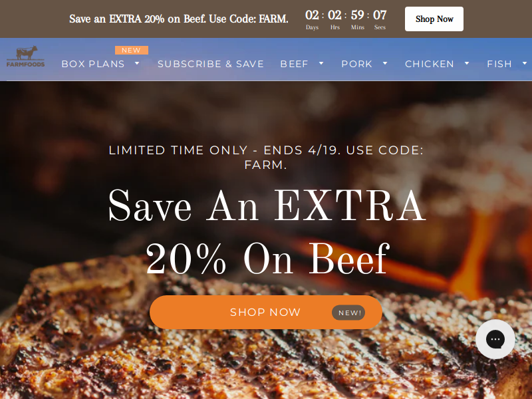532x399 pixels.
Task: Click the orange NEW tag above Box Plans
Action: pyautogui.click(x=131, y=51)
